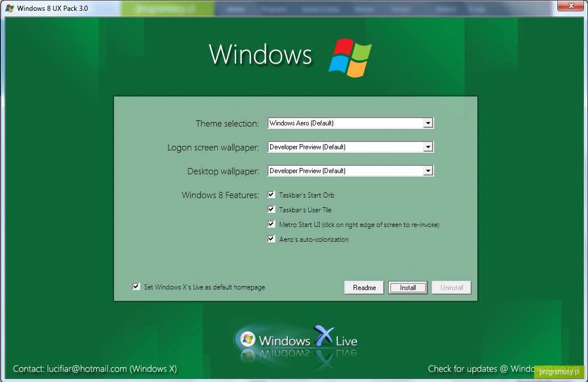This screenshot has height=382, width=588.
Task: Open the Windows X Live logo banner
Action: pyautogui.click(x=296, y=342)
